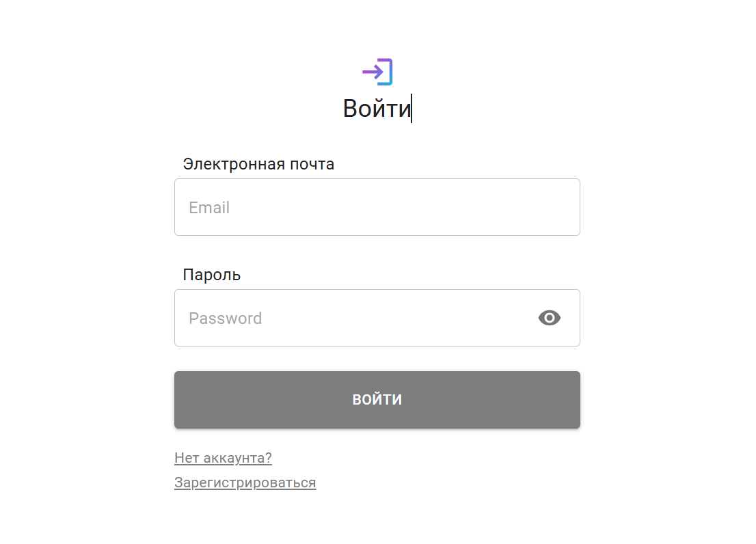Click the Пароль field label

(x=211, y=275)
